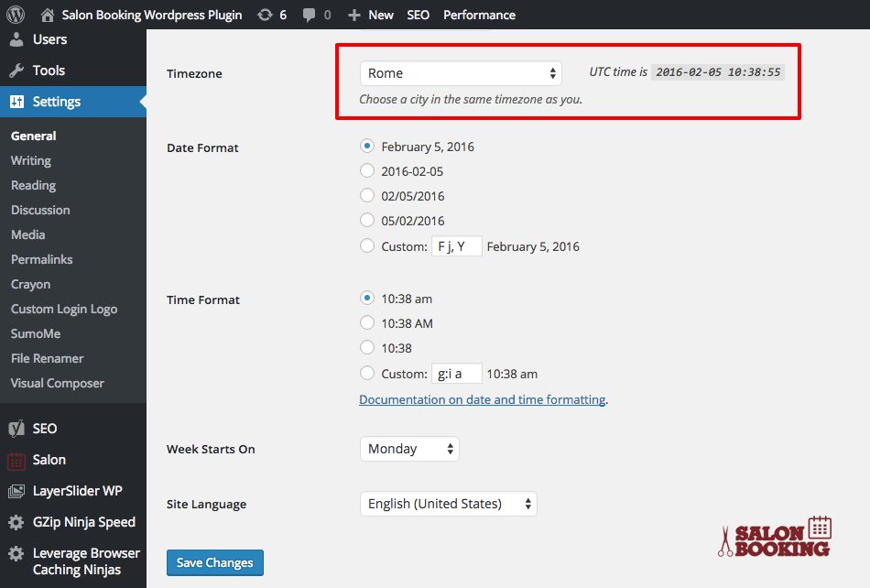Open the Settings sidebar menu
The height and width of the screenshot is (588, 870).
pos(73,102)
